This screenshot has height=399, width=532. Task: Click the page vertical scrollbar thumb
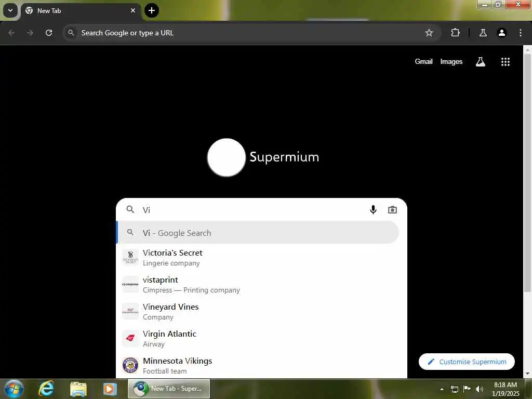pyautogui.click(x=527, y=172)
